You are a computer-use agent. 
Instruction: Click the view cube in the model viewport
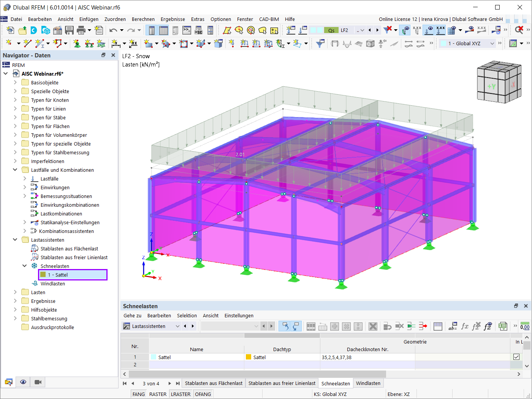(499, 82)
